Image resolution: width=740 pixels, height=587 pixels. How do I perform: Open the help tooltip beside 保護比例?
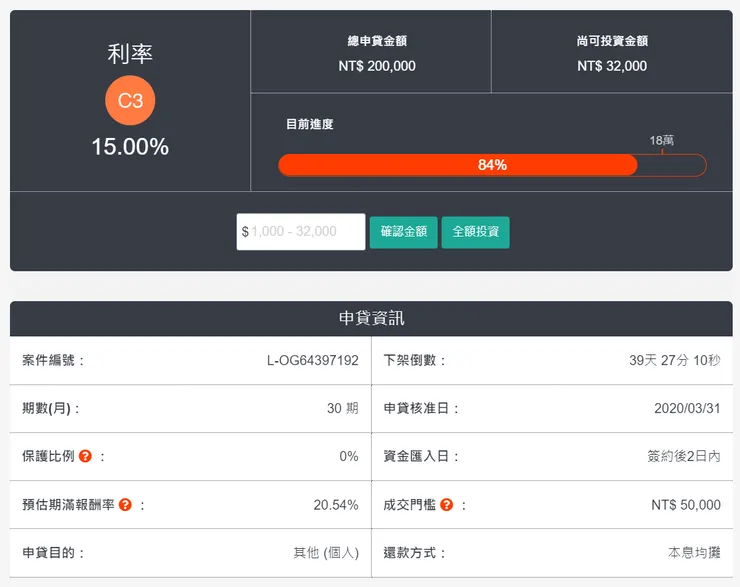[x=85, y=456]
